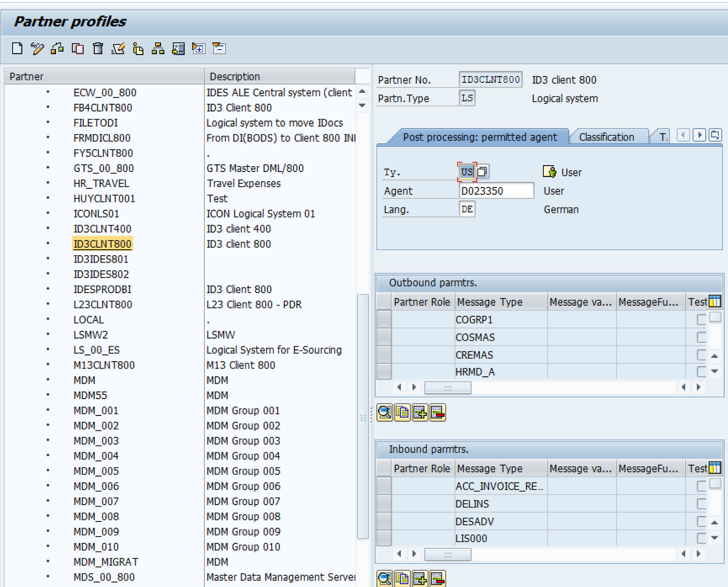Viewport: 728px width, 587px height.
Task: Open outbound parameter details with the magnifier icon
Action: pos(384,413)
